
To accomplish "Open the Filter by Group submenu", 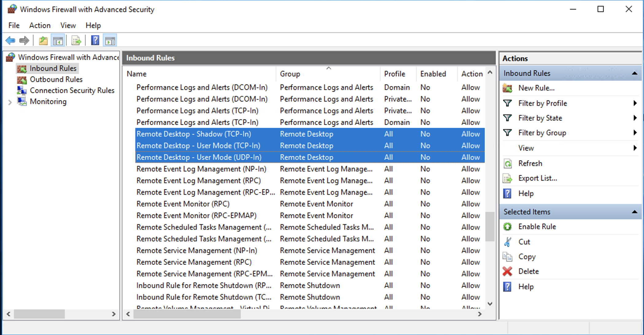I will tap(542, 133).
